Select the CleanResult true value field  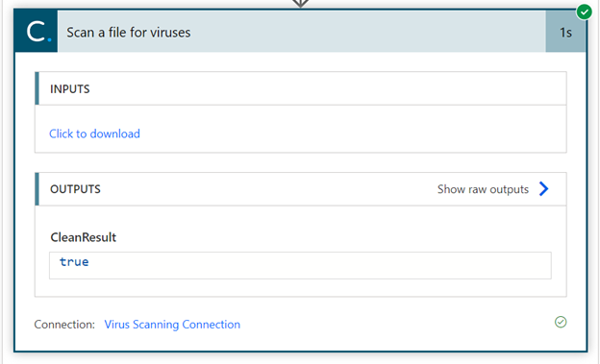pyautogui.click(x=300, y=265)
